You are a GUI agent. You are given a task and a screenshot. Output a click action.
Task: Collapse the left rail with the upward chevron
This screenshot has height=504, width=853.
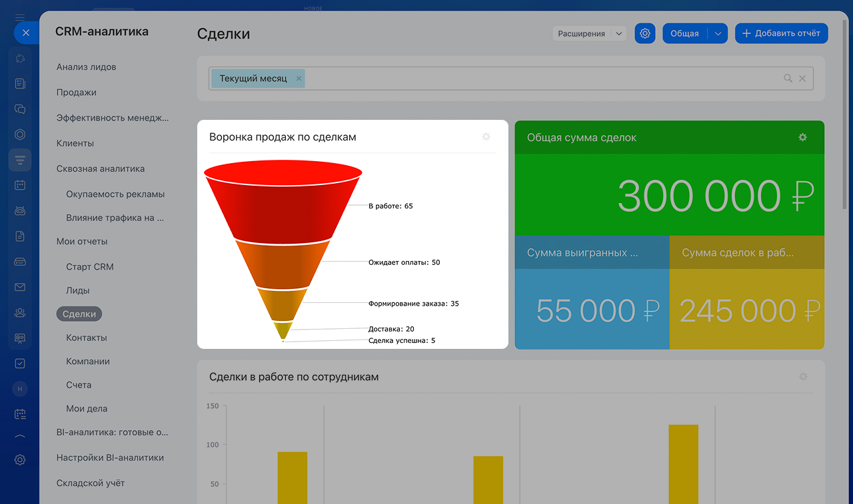pyautogui.click(x=20, y=437)
